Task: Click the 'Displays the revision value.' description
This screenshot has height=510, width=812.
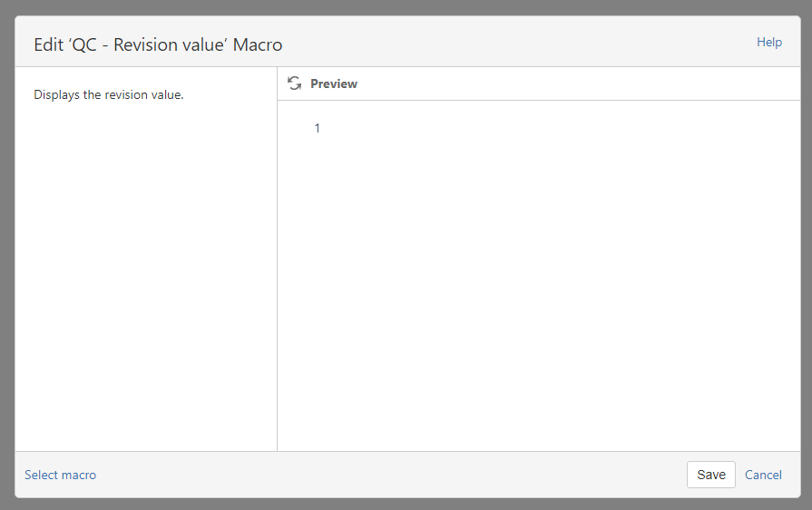Action: pos(109,94)
